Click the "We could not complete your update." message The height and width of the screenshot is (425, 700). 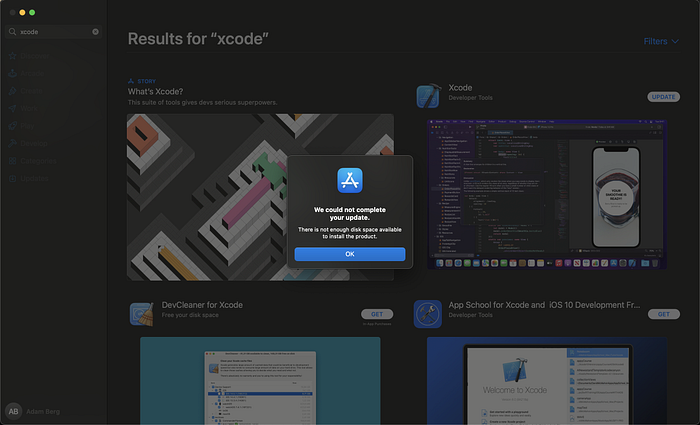pyautogui.click(x=350, y=213)
